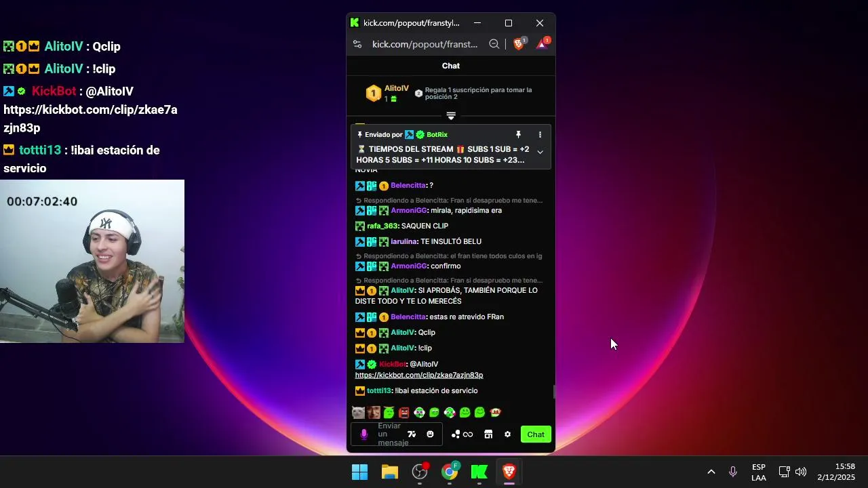Open ESP LAA language switcher

[759, 472]
